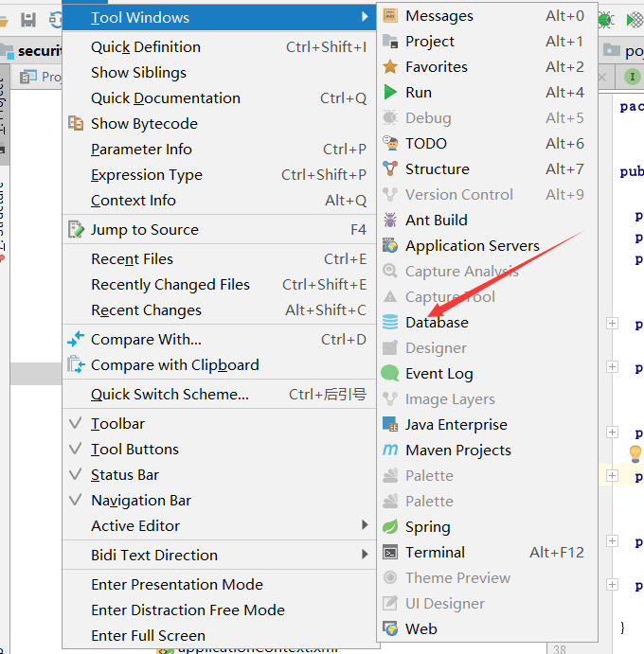Image resolution: width=644 pixels, height=654 pixels.
Task: Open Quick Switch Scheme menu item
Action: click(x=219, y=394)
